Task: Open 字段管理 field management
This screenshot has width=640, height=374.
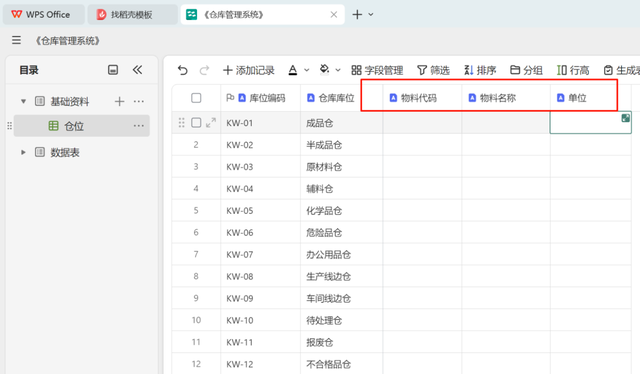Action: 377,70
